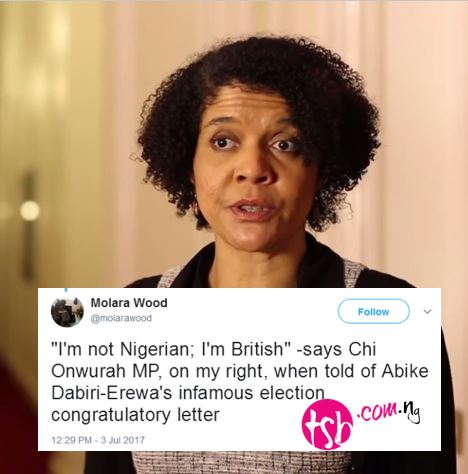Open the tweet timestamp 12:29 PM

[71, 440]
